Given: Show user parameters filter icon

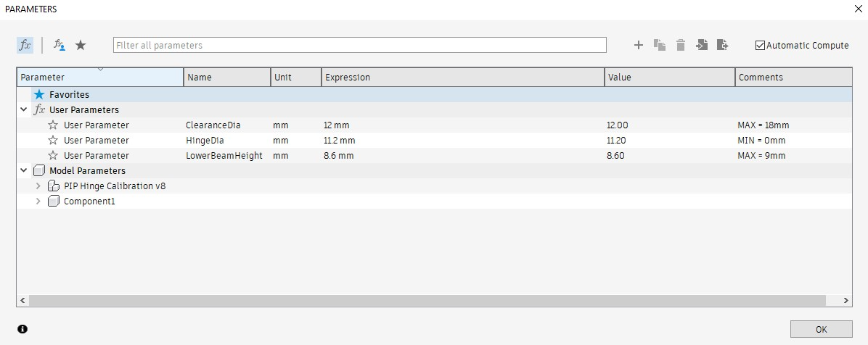Looking at the screenshot, I should (60, 46).
